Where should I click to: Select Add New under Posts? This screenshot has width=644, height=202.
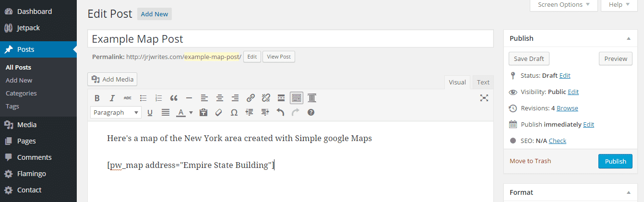coord(19,81)
